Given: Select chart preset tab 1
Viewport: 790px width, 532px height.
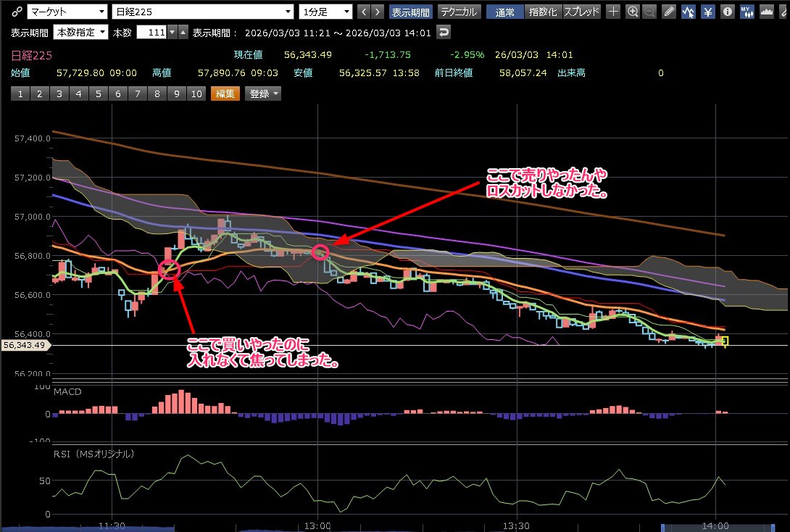Looking at the screenshot, I should tap(20, 93).
